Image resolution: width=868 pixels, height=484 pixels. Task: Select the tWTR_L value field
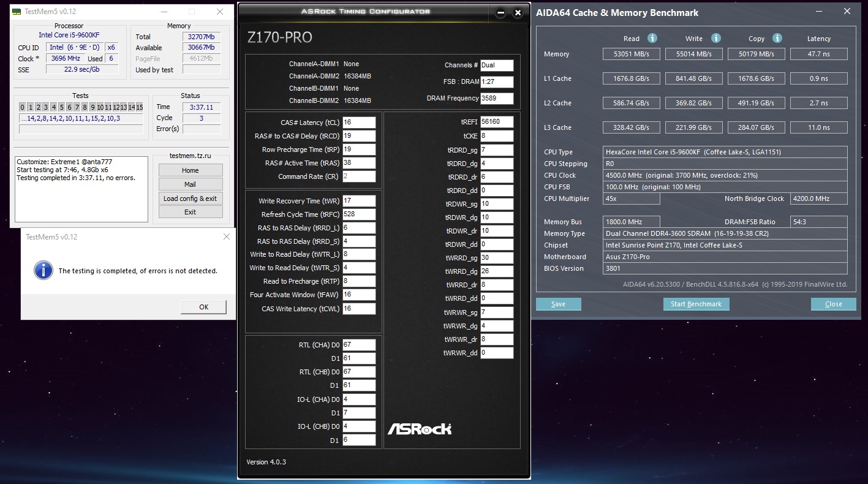(359, 254)
